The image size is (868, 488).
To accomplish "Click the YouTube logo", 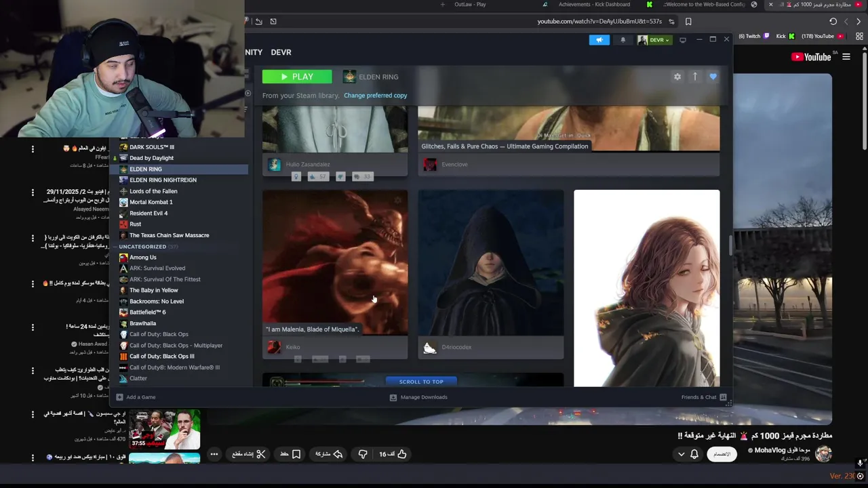I will click(811, 57).
